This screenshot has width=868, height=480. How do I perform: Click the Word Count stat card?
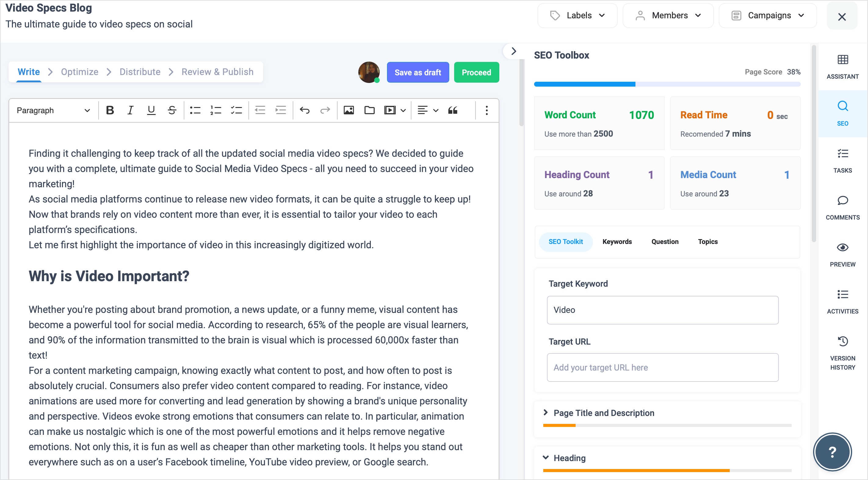[599, 124]
